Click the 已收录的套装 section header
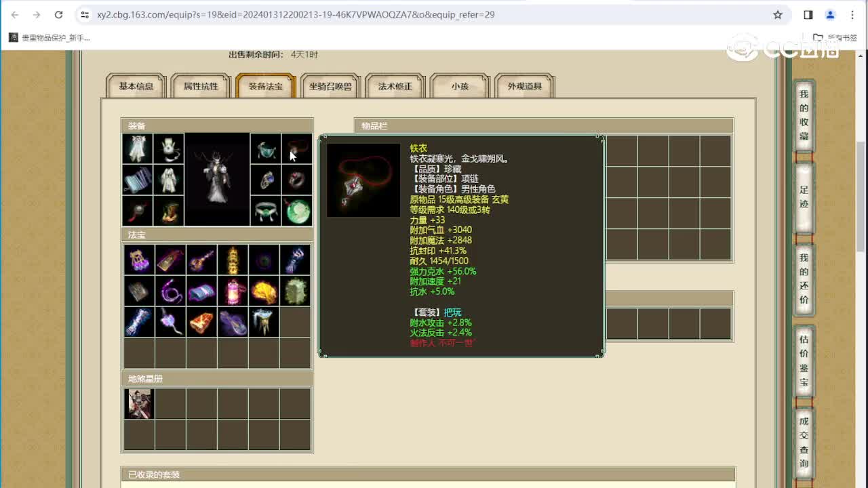This screenshot has width=868, height=488. click(x=428, y=474)
